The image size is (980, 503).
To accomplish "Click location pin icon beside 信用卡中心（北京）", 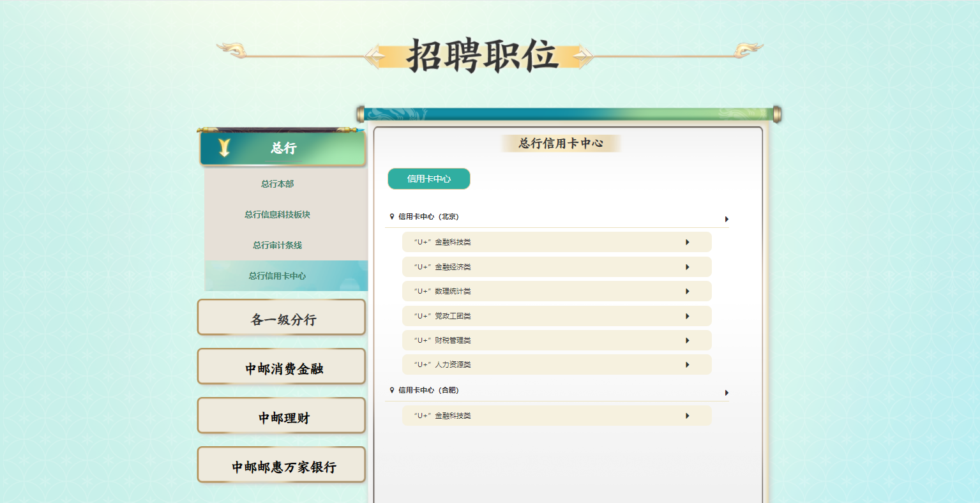I will [x=392, y=216].
